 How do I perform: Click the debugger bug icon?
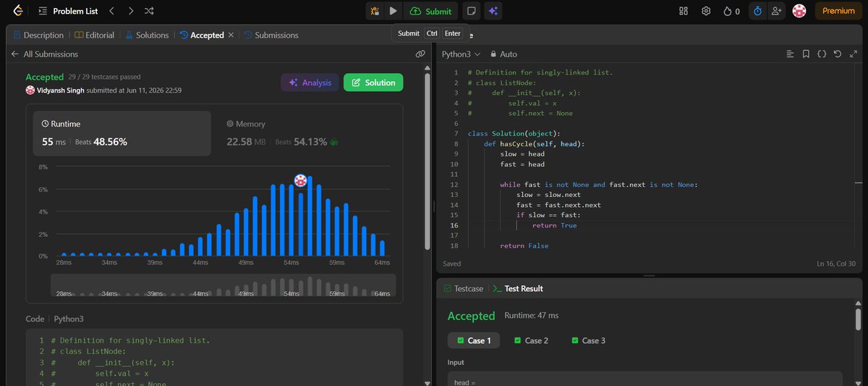coord(375,11)
